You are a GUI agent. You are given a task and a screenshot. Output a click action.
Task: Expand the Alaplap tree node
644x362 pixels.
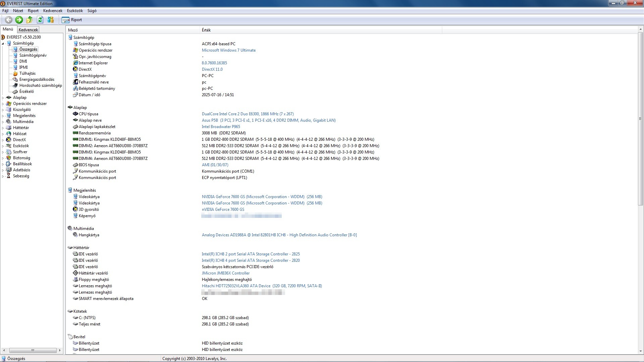[x=3, y=98]
